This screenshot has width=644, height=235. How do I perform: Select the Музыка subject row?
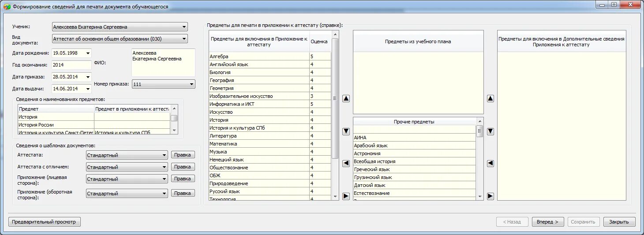(270, 152)
